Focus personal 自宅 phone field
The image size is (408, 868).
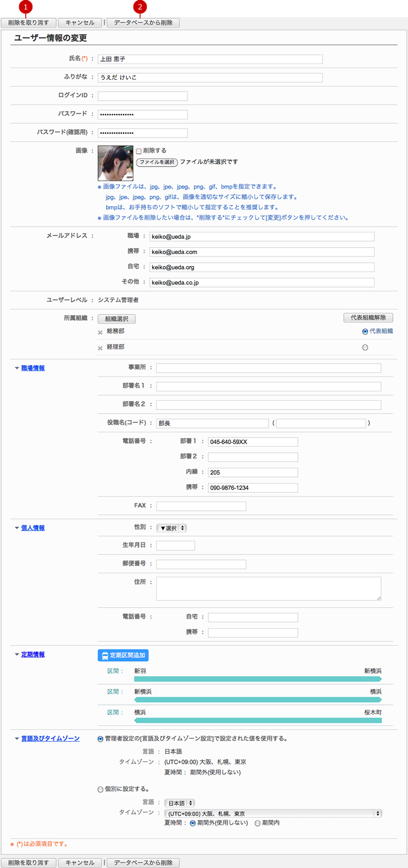tap(253, 617)
